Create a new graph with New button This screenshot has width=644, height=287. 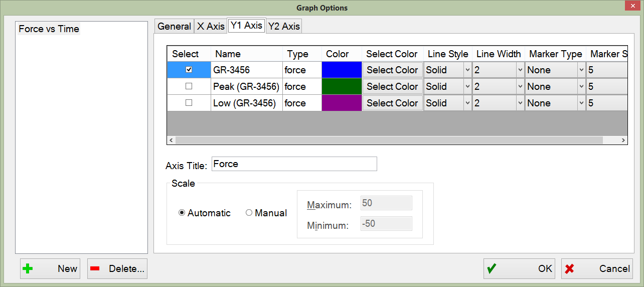[50, 268]
